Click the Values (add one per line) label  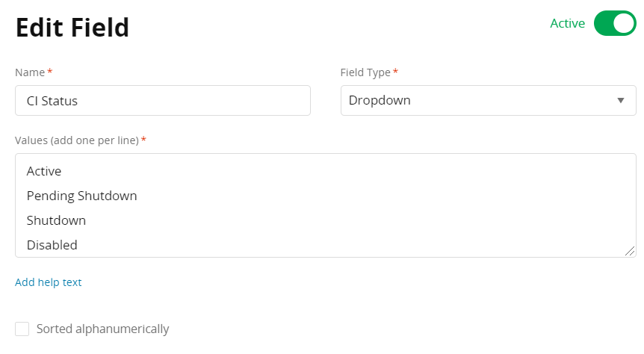[76, 140]
